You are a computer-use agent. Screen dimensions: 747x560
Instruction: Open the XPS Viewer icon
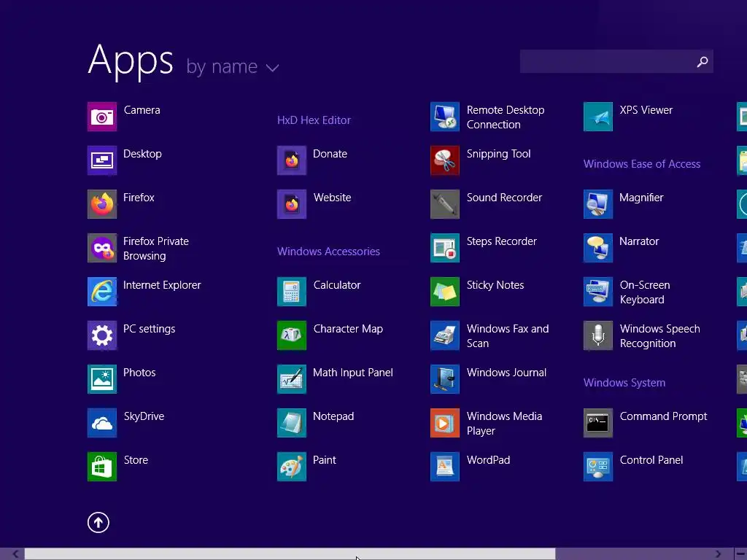coord(598,116)
